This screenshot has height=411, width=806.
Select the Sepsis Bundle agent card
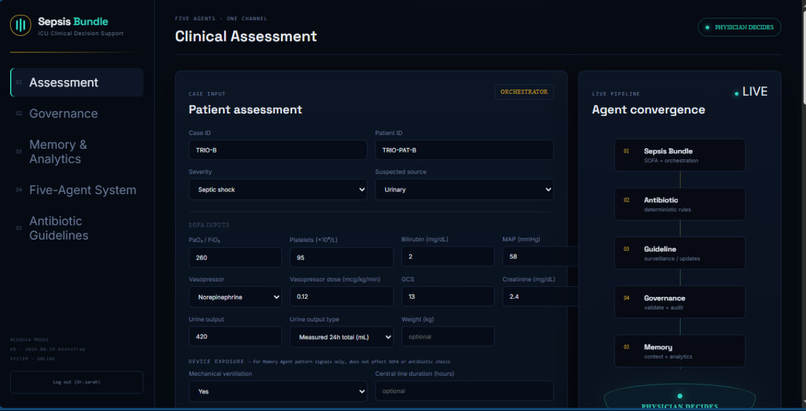point(680,155)
